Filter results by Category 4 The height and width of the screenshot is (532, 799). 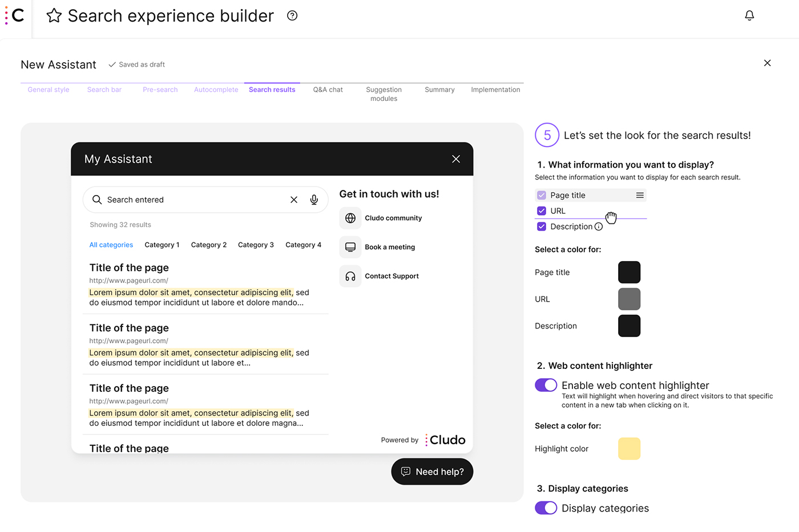(x=304, y=245)
